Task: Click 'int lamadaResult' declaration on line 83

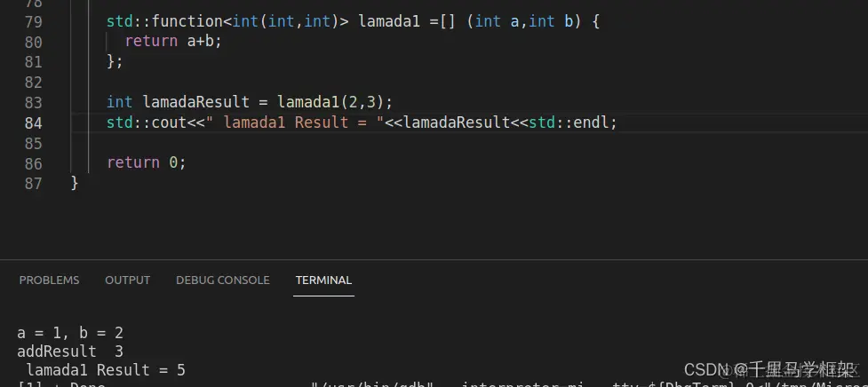Action: [x=179, y=102]
